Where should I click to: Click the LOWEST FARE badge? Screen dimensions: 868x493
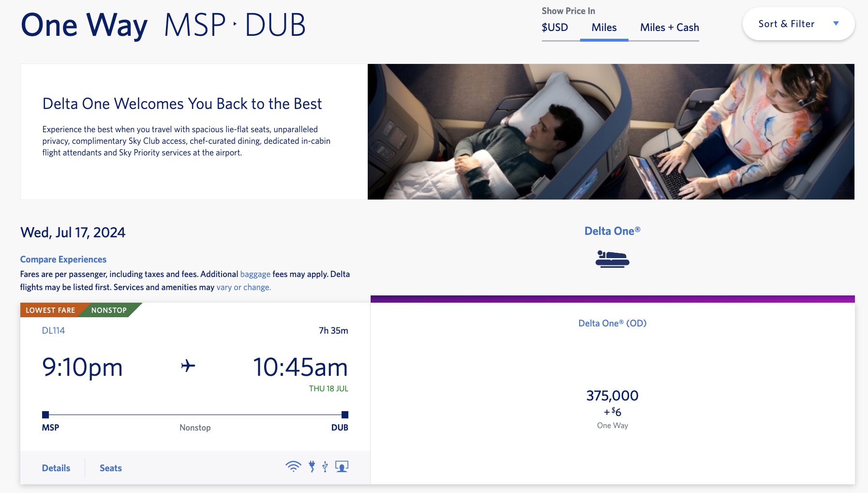pos(50,310)
